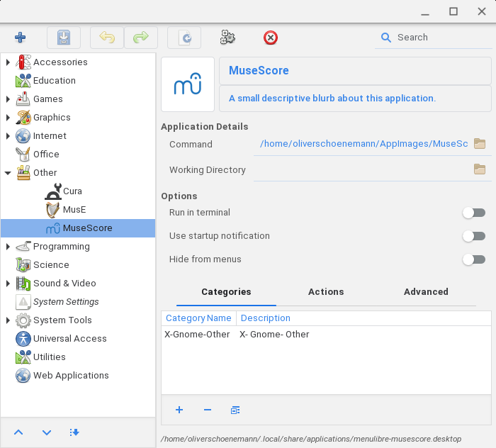
Task: Edit the descriptive blurb comment field
Action: click(355, 99)
